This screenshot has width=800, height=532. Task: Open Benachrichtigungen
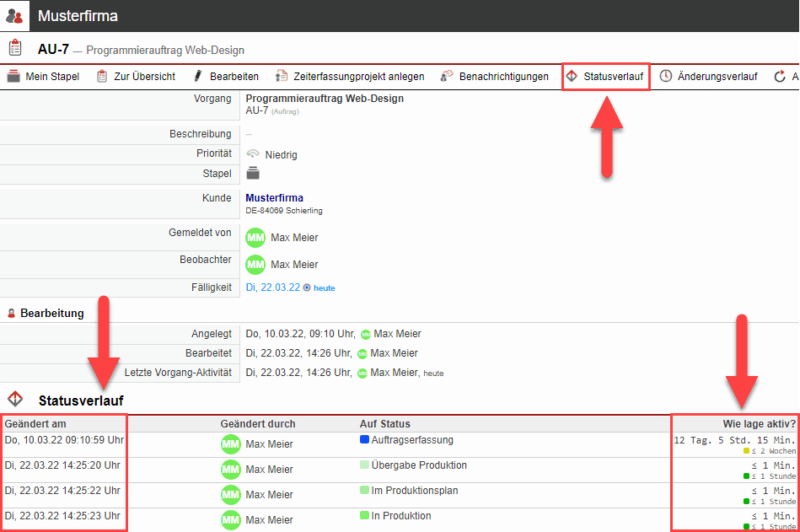[x=494, y=77]
